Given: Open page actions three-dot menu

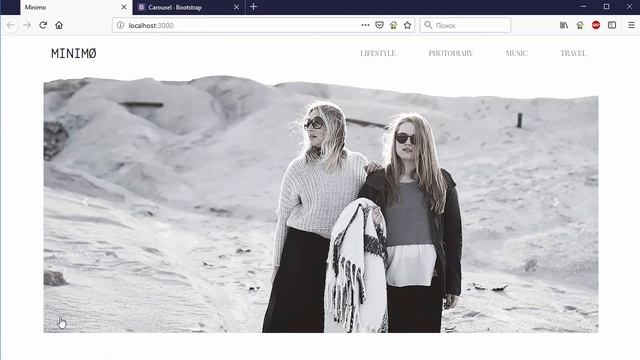Looking at the screenshot, I should pos(365,25).
